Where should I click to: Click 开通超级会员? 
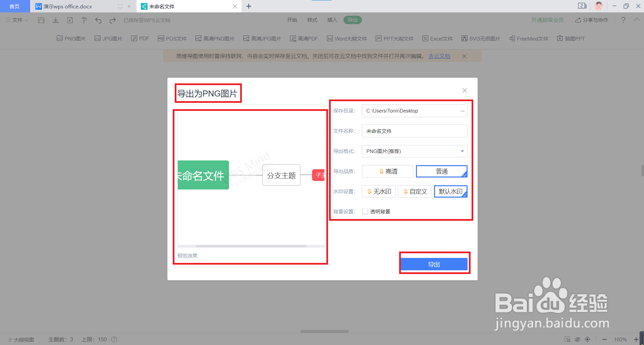[547, 20]
